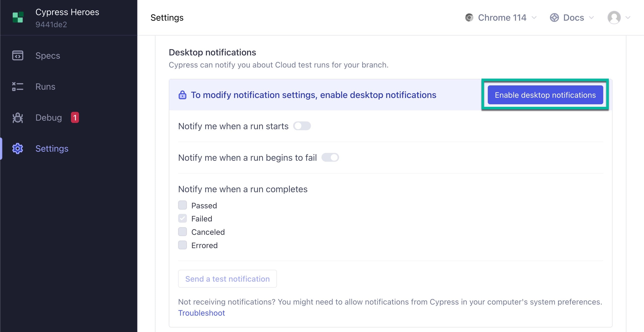Toggle the Notify me when a run begins to fail switch
The height and width of the screenshot is (332, 644).
pos(330,157)
